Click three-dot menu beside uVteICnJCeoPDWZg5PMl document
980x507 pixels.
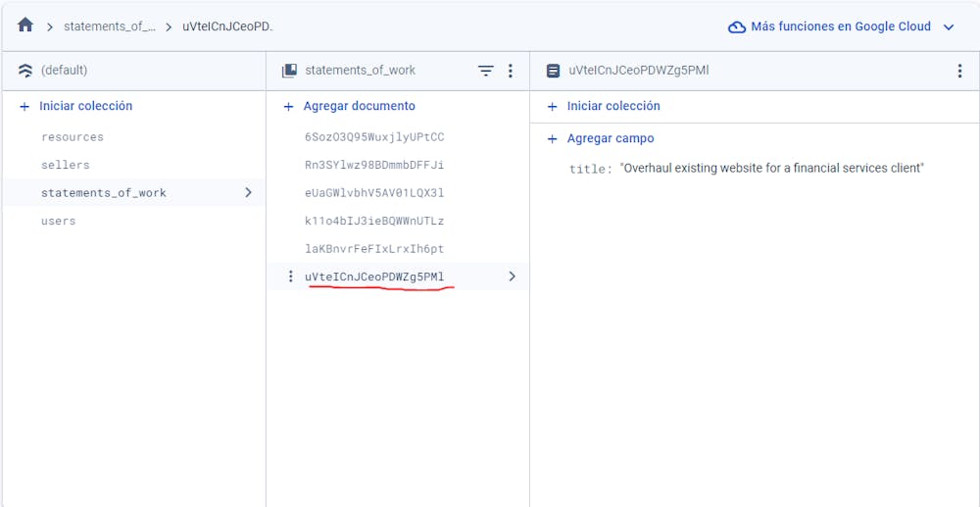tap(290, 277)
